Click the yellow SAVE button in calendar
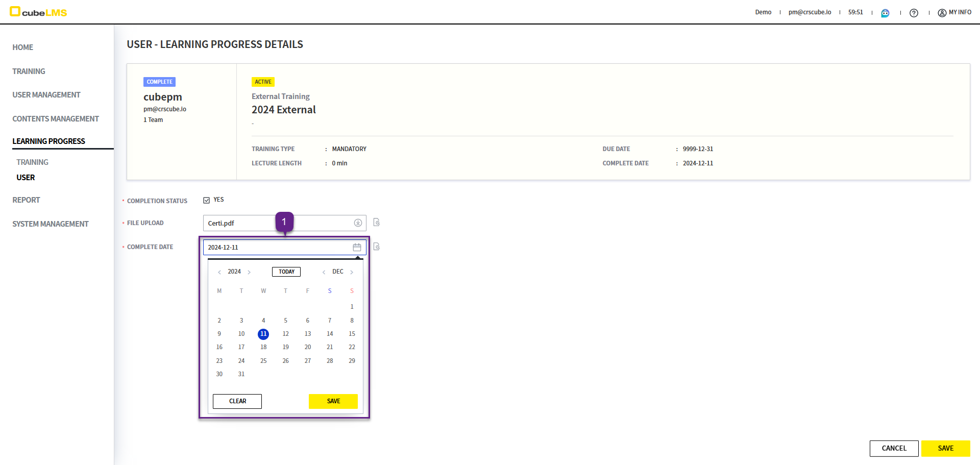The height and width of the screenshot is (465, 980). (333, 401)
